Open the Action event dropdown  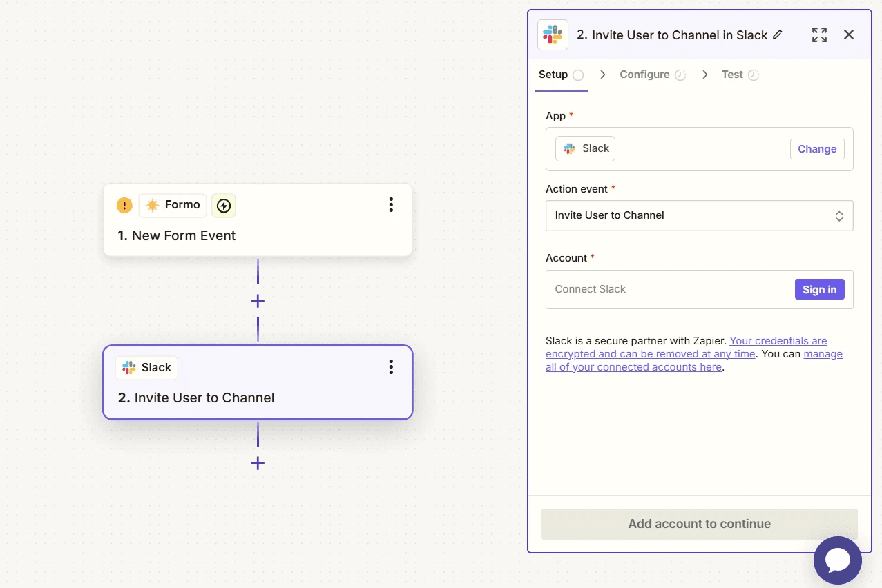click(x=699, y=215)
